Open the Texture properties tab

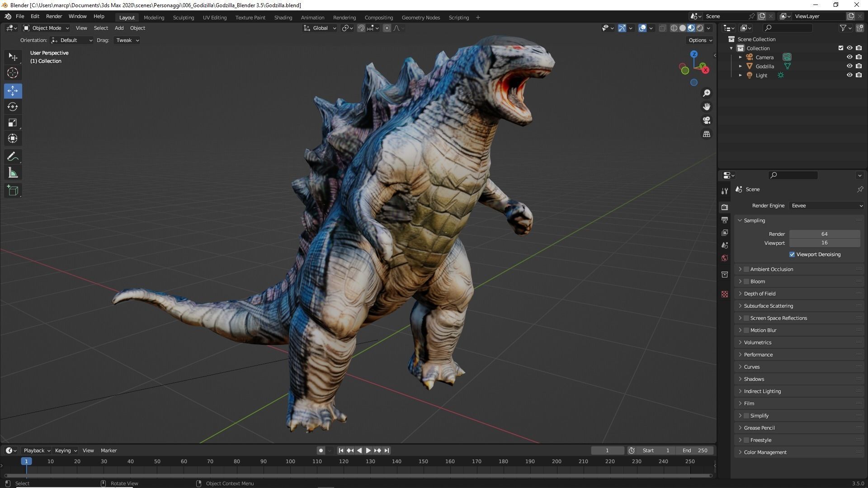725,294
